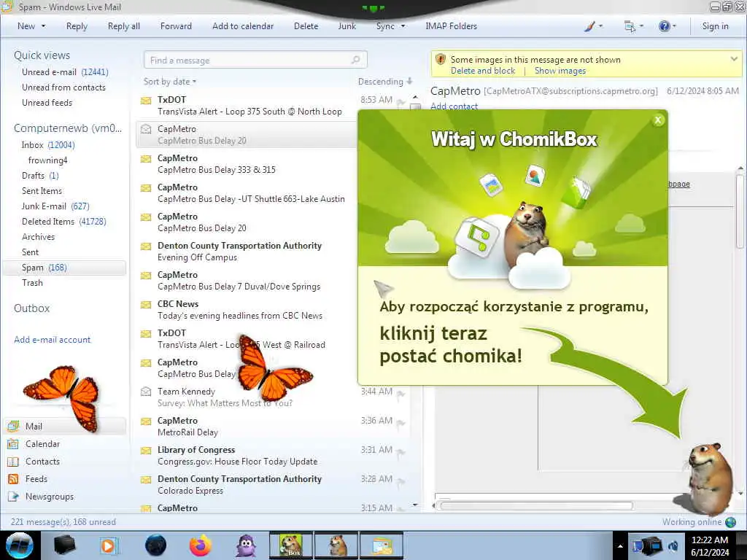
Task: Open the paintbrush dropdown arrow
Action: (x=601, y=26)
